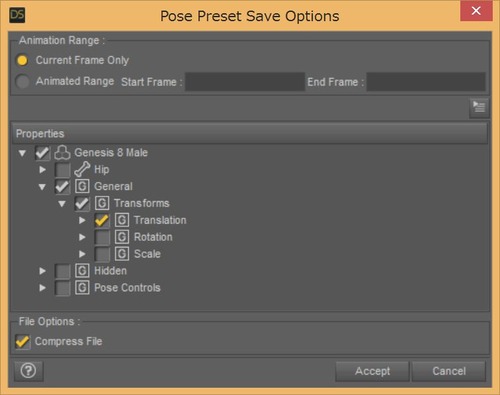Expand the Hidden tree node

tap(42, 271)
